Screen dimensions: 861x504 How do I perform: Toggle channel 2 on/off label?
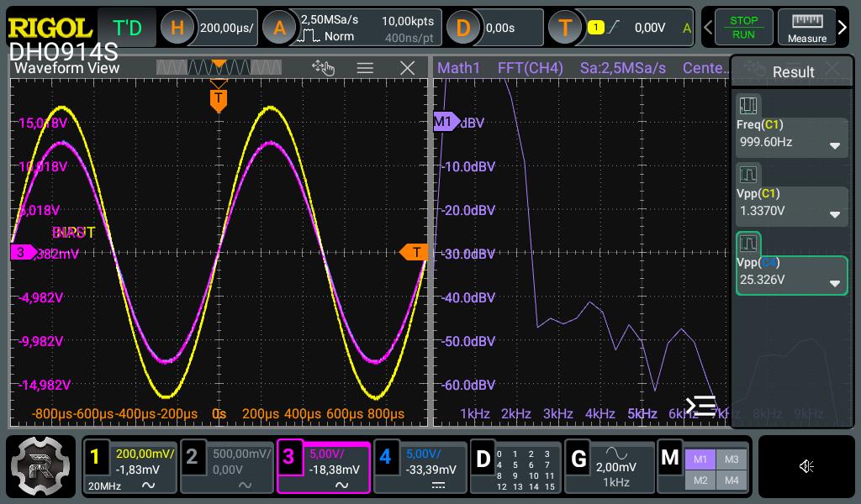click(x=192, y=456)
